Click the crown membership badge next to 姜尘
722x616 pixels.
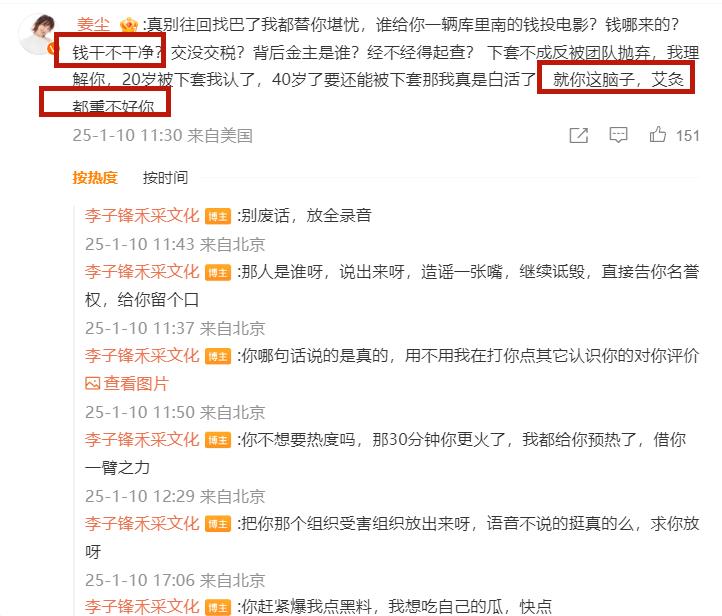click(x=128, y=24)
